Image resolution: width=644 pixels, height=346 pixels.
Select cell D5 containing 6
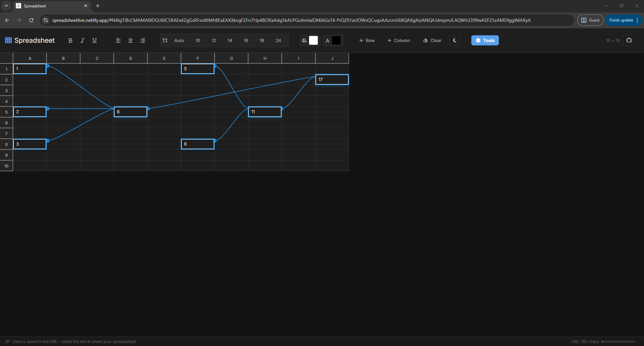point(131,112)
